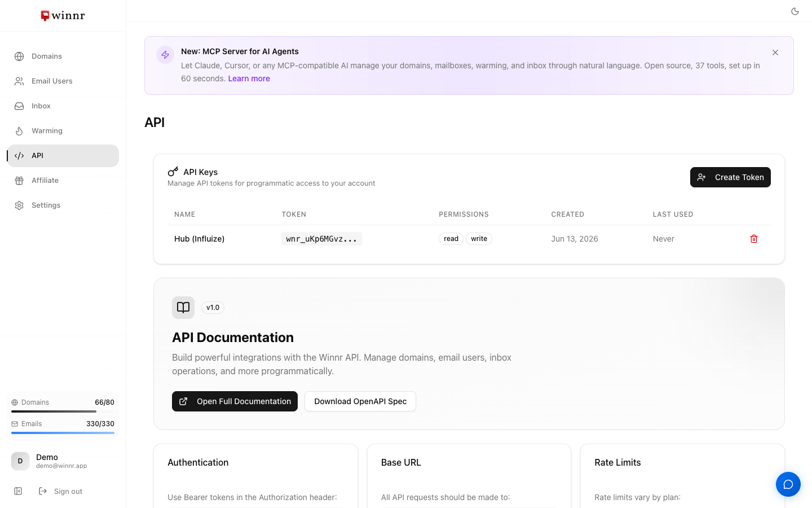Click the NAME column header
This screenshot has height=508, width=812.
[185, 214]
